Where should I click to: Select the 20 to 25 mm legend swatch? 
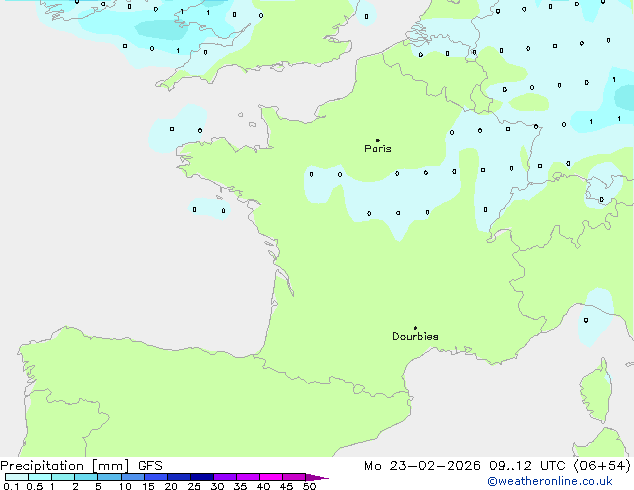click(179, 477)
